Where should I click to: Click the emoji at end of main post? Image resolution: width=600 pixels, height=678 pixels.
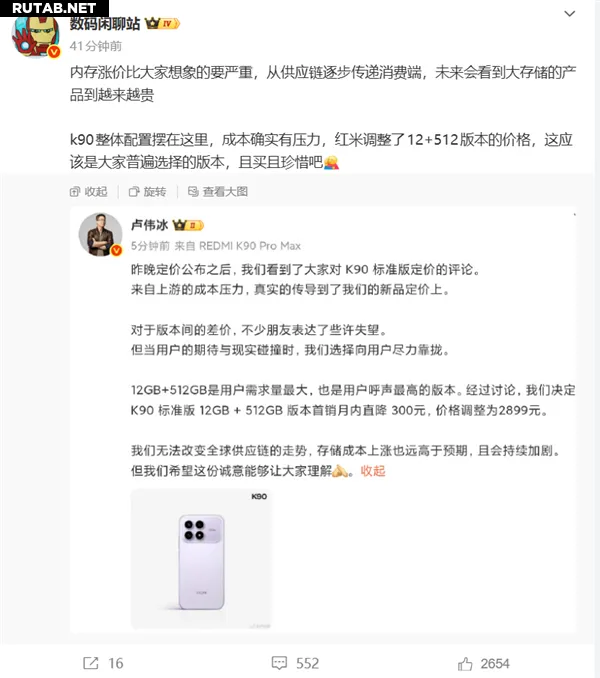(331, 162)
